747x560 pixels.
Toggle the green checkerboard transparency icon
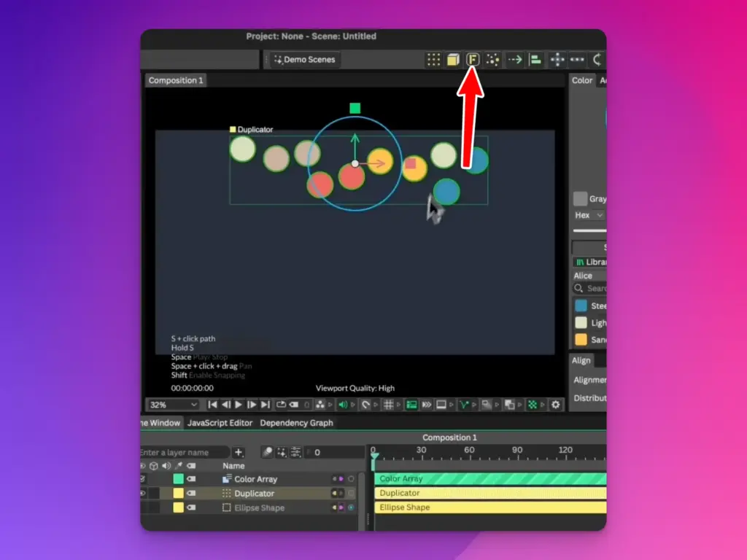pyautogui.click(x=532, y=405)
